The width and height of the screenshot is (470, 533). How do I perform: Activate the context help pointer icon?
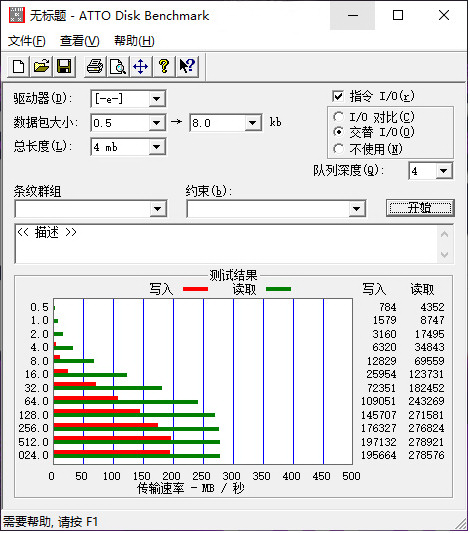(x=187, y=66)
